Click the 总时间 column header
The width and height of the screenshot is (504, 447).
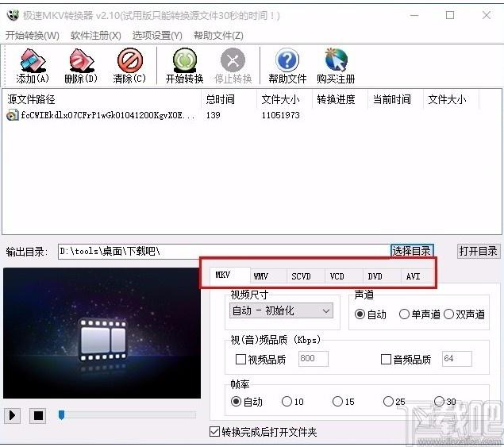[229, 99]
